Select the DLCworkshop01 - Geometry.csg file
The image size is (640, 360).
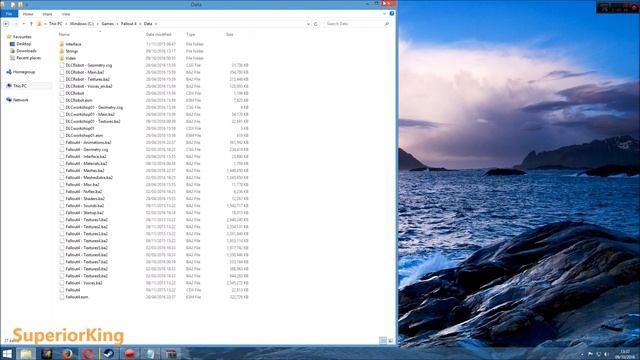tap(94, 107)
